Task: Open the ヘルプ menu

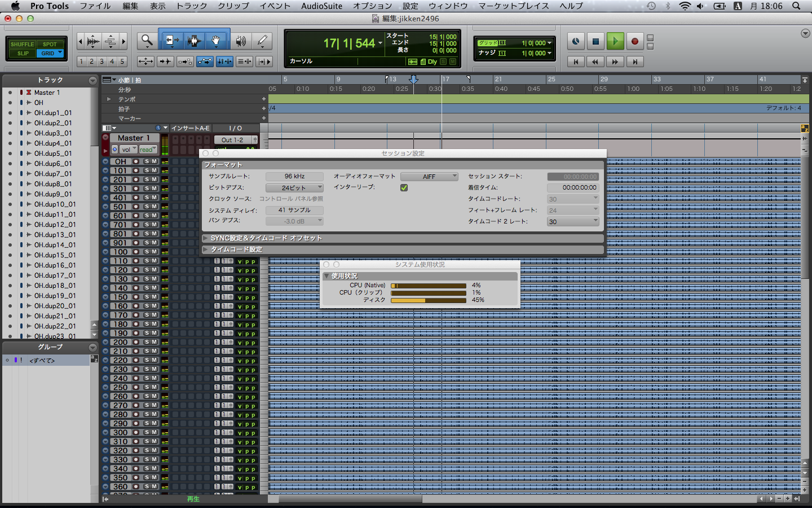Action: click(571, 6)
